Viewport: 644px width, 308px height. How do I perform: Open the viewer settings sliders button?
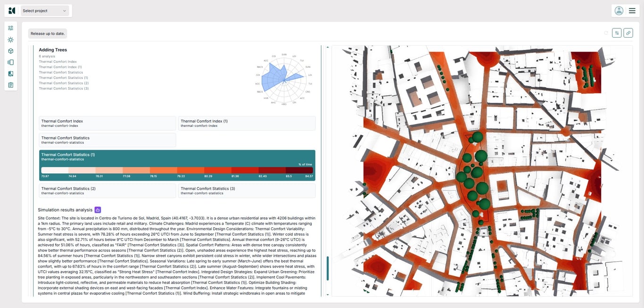click(x=617, y=33)
